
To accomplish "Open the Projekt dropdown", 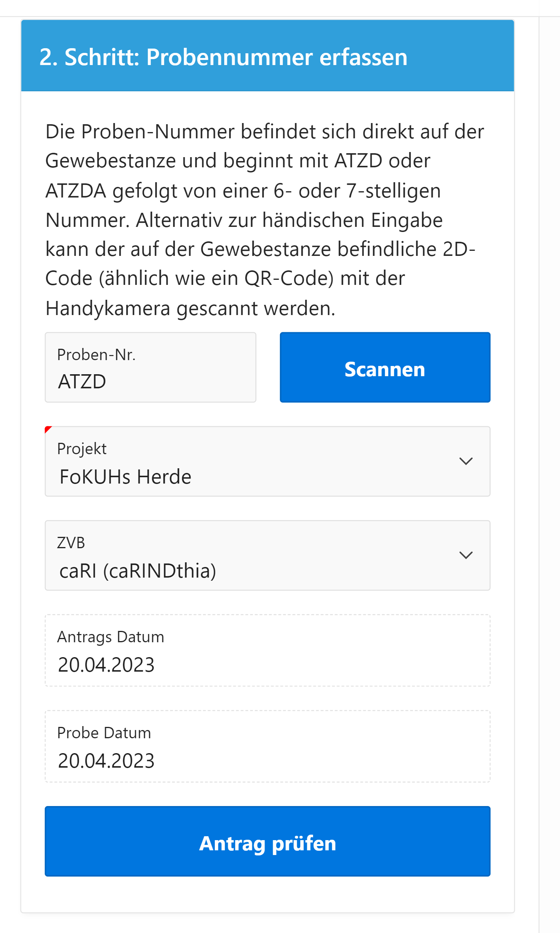I will point(268,461).
